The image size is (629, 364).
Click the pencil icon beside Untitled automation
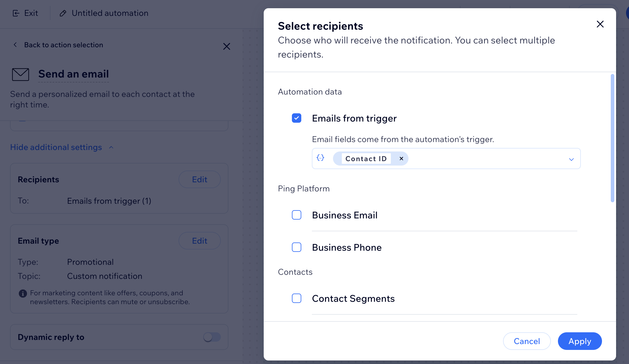pos(63,13)
